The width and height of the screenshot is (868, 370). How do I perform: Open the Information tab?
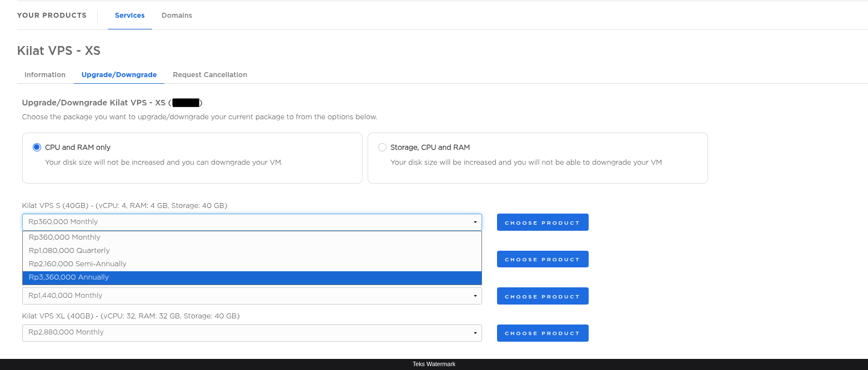(x=45, y=75)
